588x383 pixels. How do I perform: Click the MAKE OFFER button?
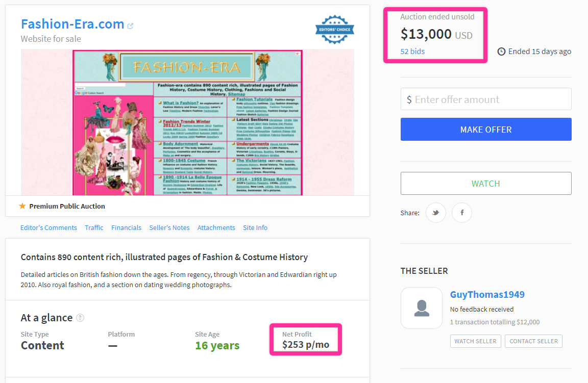tap(486, 130)
